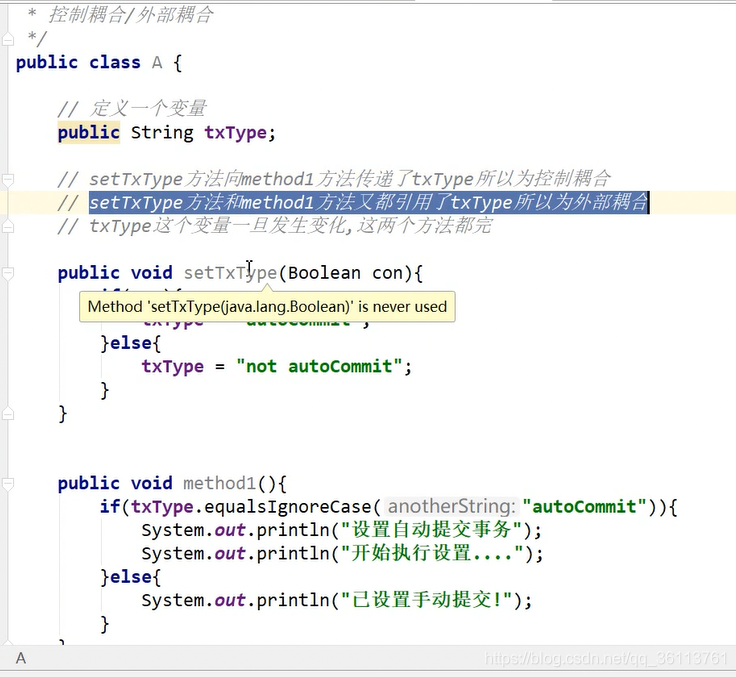Click the equalsIgnoreCase method call
736x677 pixels.
(x=288, y=507)
